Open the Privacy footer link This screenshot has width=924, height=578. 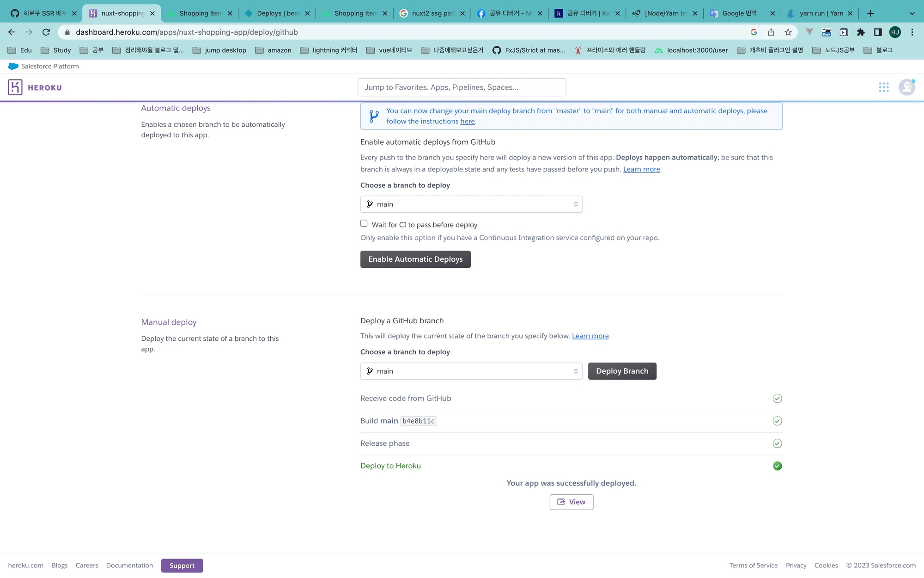[796, 566]
